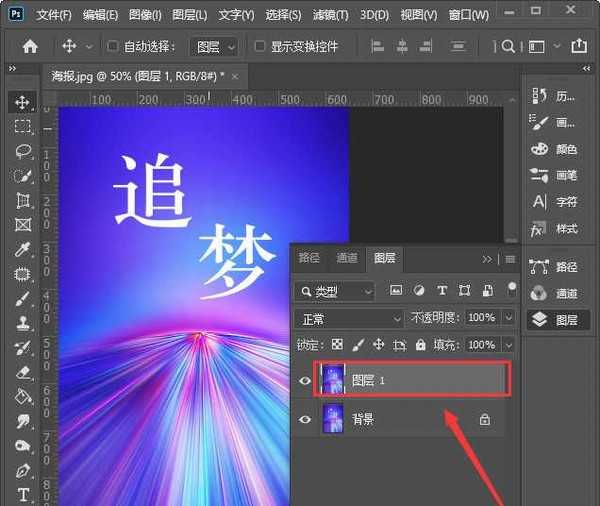The height and width of the screenshot is (506, 600).
Task: Open the 字符 panel button
Action: tap(553, 202)
